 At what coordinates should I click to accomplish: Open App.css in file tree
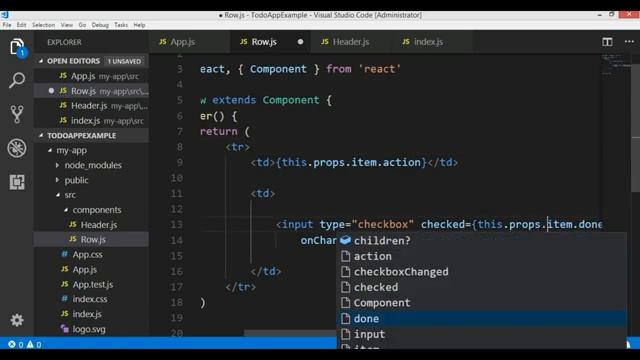(91, 254)
